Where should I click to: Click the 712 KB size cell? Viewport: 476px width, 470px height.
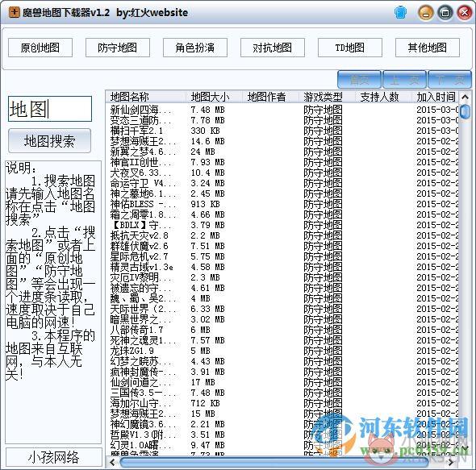205,403
